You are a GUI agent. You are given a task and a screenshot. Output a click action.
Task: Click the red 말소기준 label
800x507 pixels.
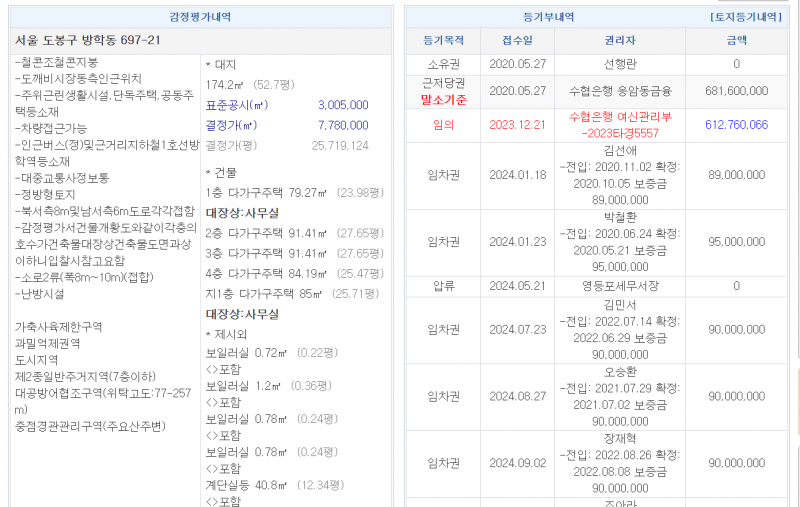(443, 99)
